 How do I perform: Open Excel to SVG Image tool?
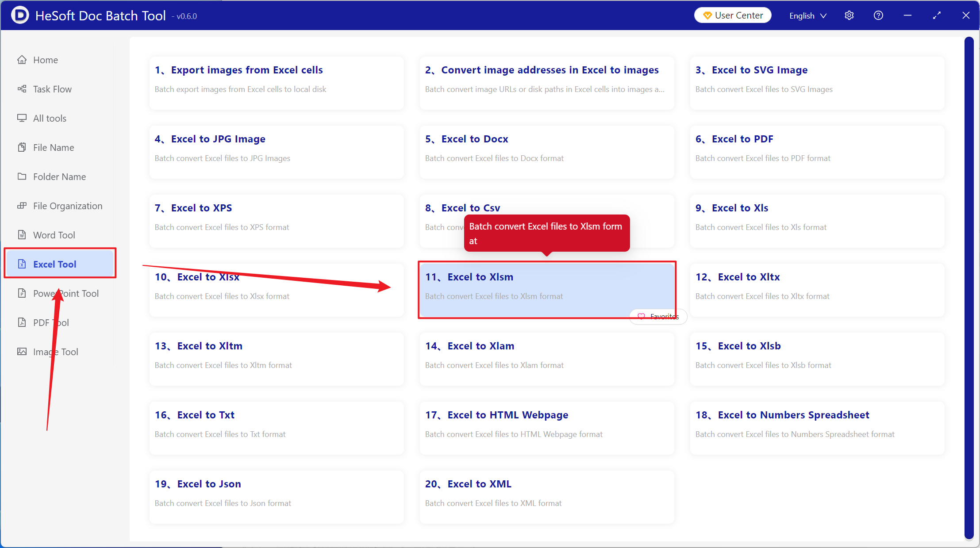click(817, 83)
